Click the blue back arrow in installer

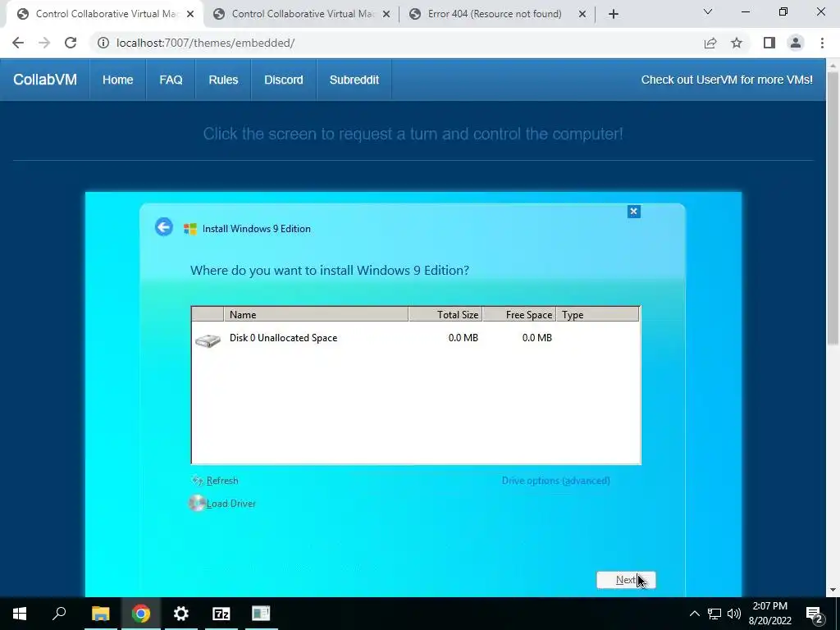(164, 226)
